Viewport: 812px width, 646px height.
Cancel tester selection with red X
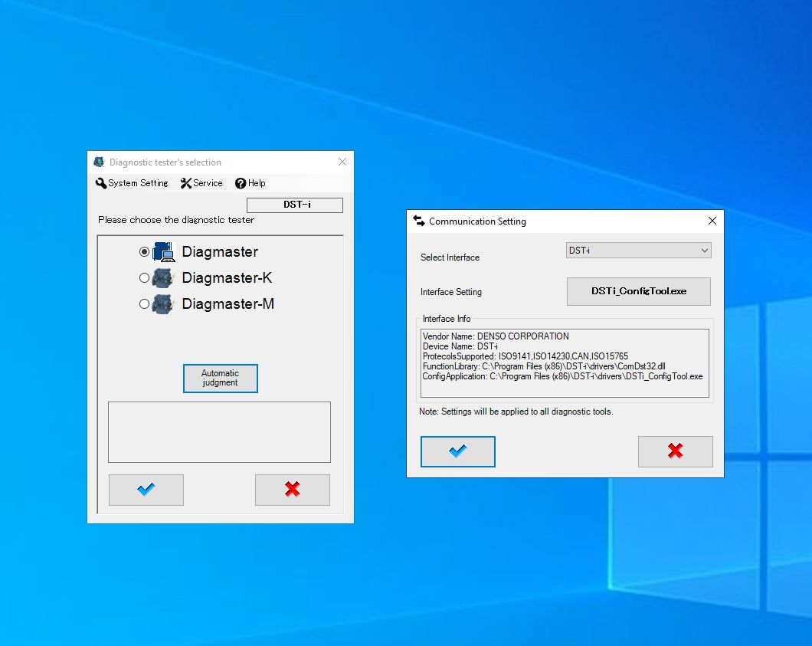(292, 490)
